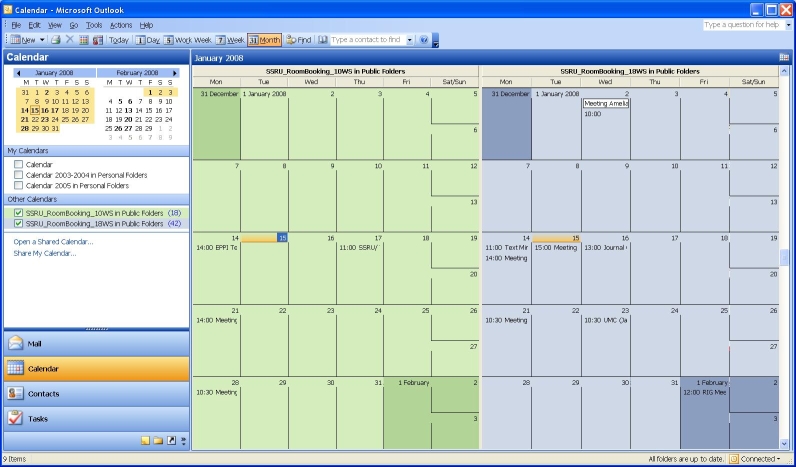
Task: Click scroll up arrow of calendar scrollbar
Action: [784, 71]
